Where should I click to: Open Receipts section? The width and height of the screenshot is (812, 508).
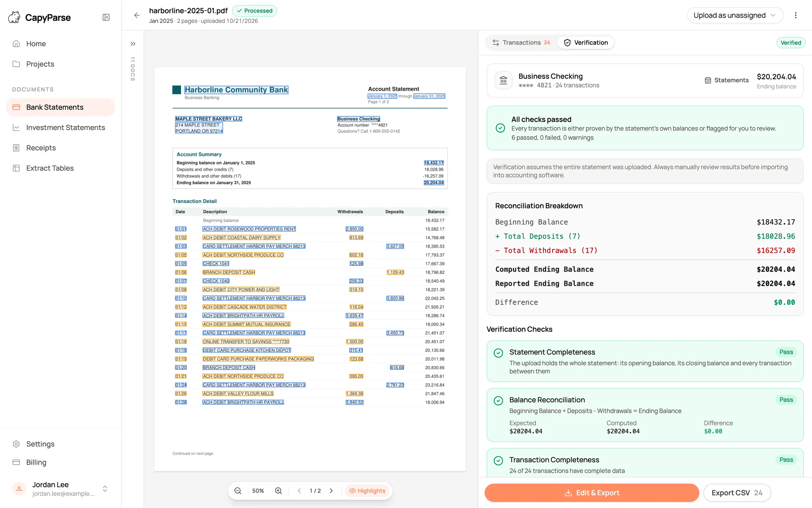61,148
